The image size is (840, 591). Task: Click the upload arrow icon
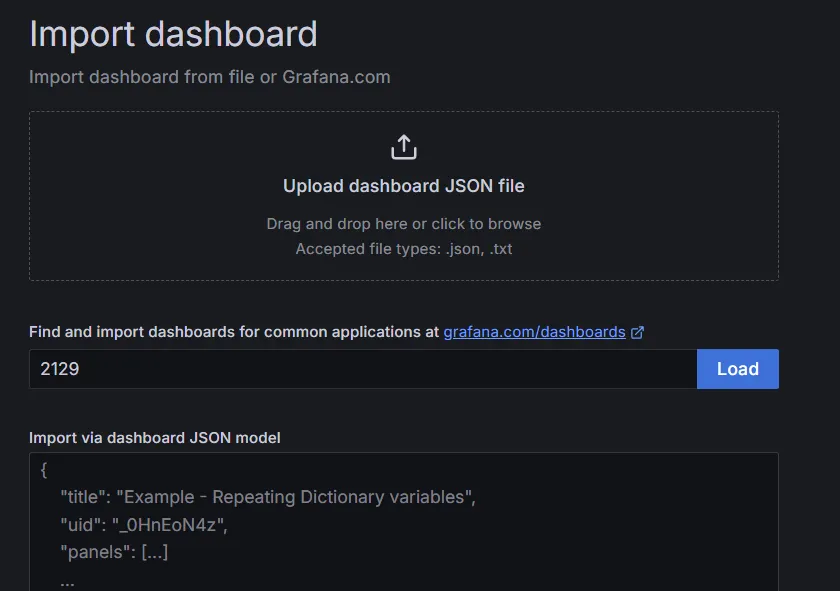pos(403,147)
